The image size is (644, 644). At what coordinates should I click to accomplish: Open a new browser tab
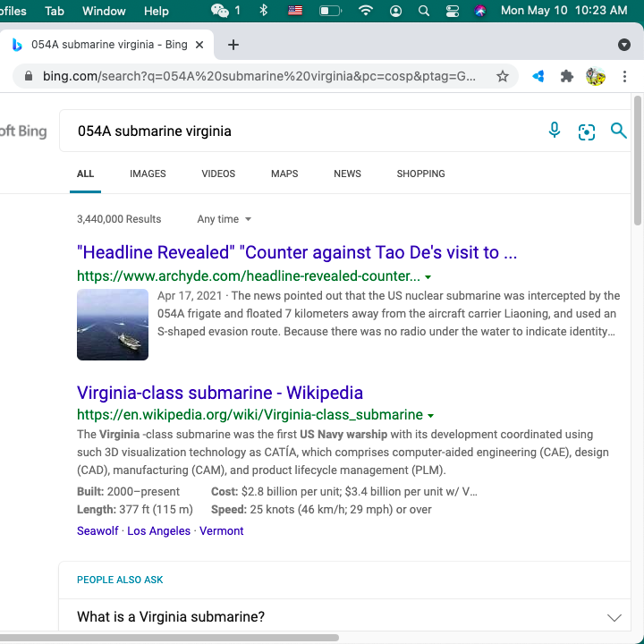(x=233, y=45)
